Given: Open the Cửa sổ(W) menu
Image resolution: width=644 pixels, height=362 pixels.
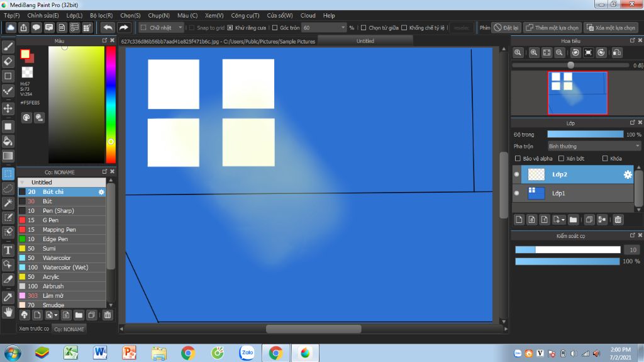Looking at the screenshot, I should pos(280,15).
